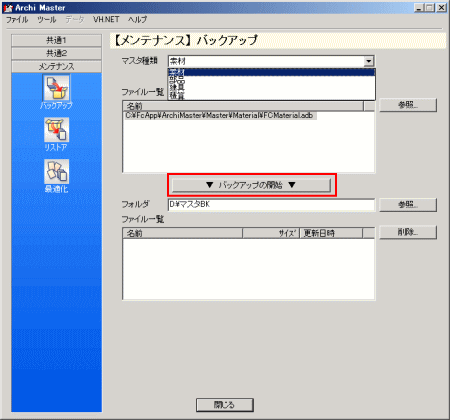Screen dimensions: 450x420
Task: Click the Archi Master title bar icon
Action: [8, 8]
